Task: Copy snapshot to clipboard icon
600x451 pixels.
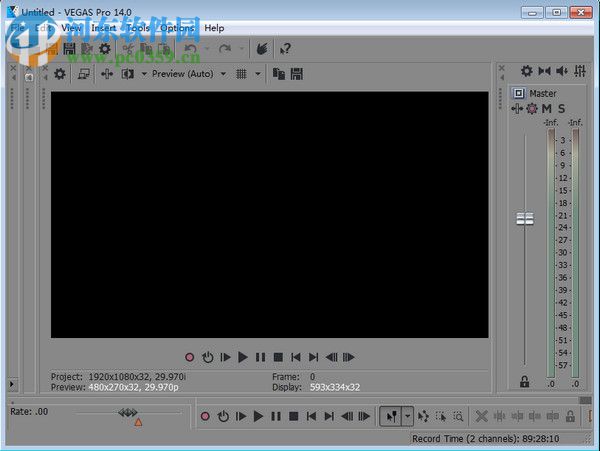Action: (x=279, y=74)
